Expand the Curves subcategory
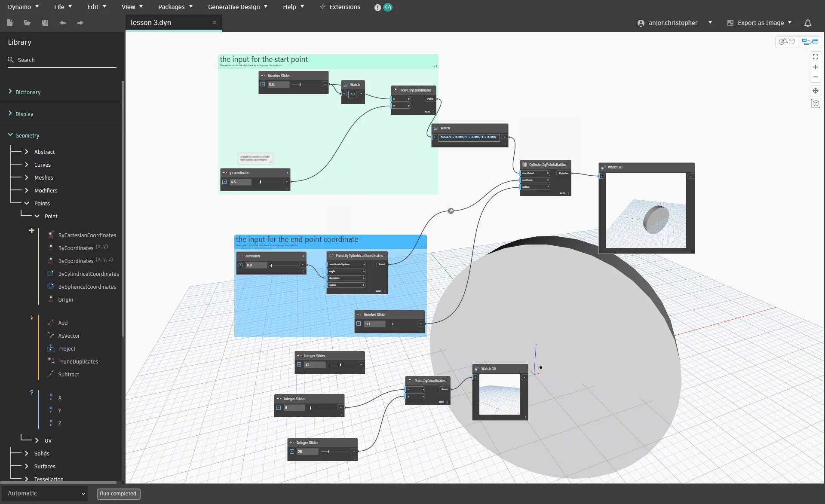The image size is (825, 504). [x=27, y=165]
